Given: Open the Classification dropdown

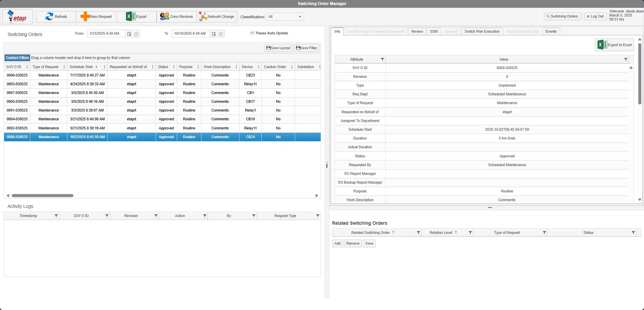Looking at the screenshot, I should [285, 17].
